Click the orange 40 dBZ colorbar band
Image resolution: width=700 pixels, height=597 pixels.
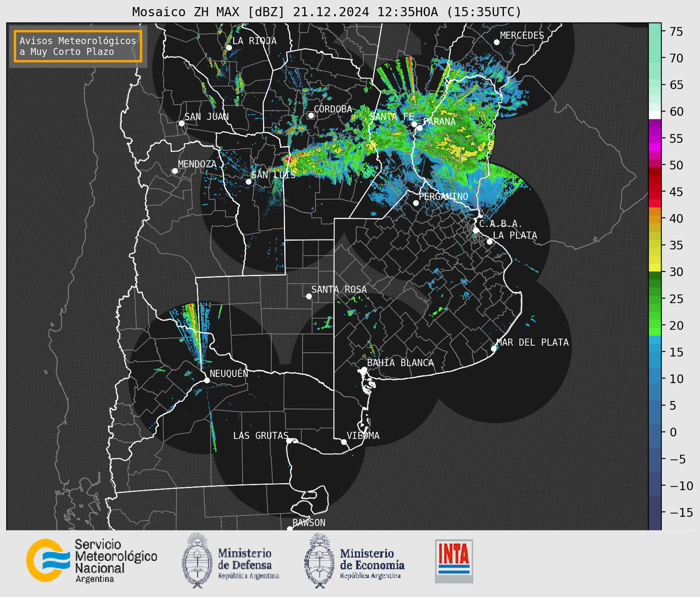click(x=655, y=218)
